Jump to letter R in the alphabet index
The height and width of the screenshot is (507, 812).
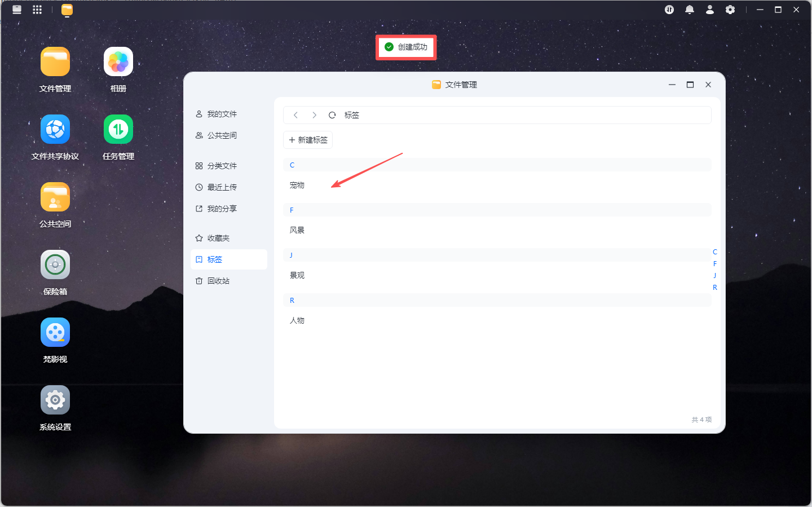pyautogui.click(x=715, y=288)
